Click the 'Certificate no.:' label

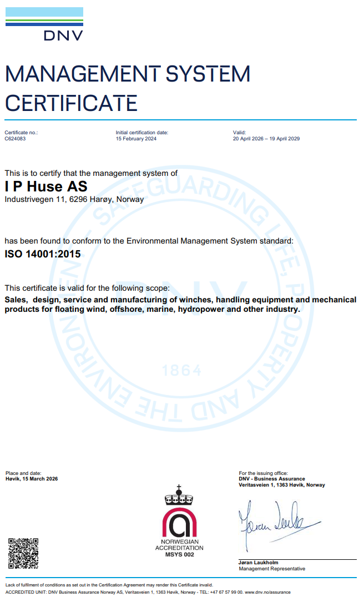point(21,133)
